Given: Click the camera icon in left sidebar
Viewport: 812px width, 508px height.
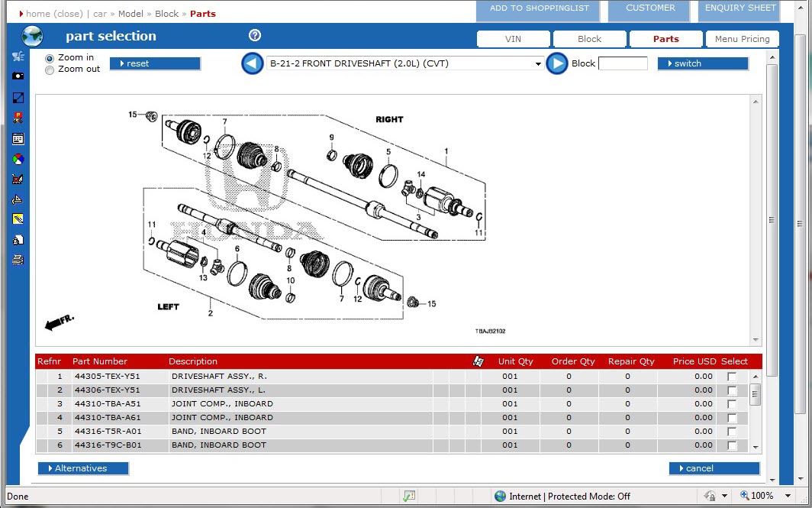Looking at the screenshot, I should click(18, 76).
